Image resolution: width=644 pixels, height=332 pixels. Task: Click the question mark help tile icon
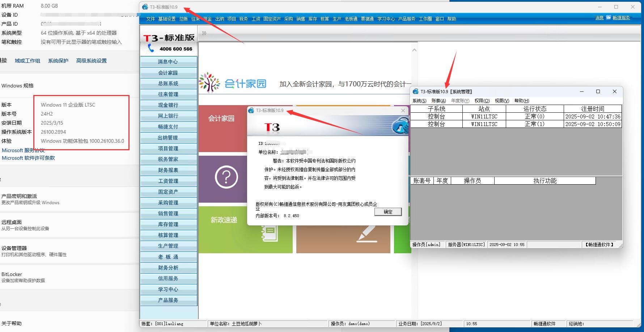(226, 177)
